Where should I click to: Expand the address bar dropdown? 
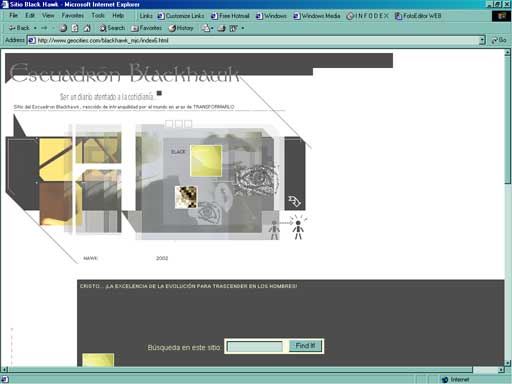[482, 40]
